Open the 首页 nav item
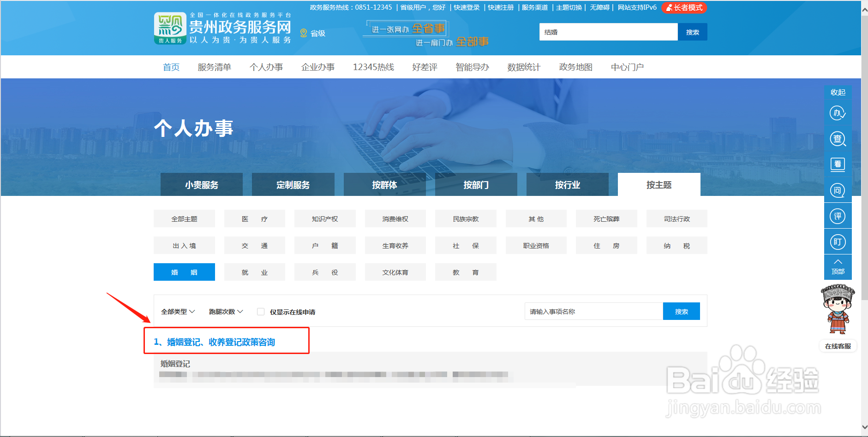Viewport: 868px width, 437px height. tap(171, 67)
